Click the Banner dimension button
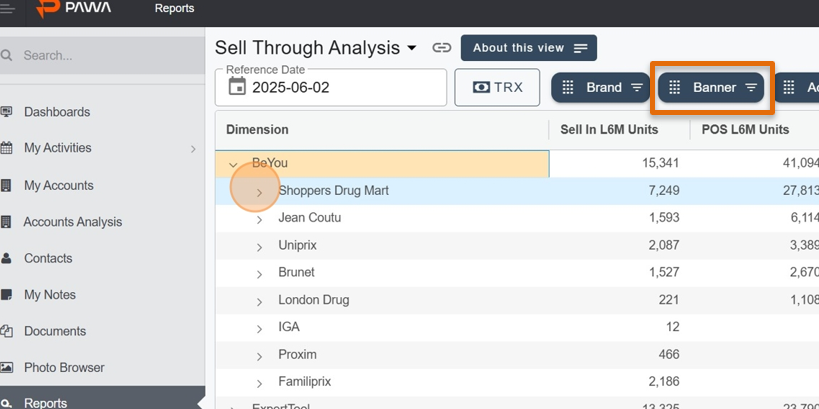The width and height of the screenshot is (819, 409). point(711,87)
